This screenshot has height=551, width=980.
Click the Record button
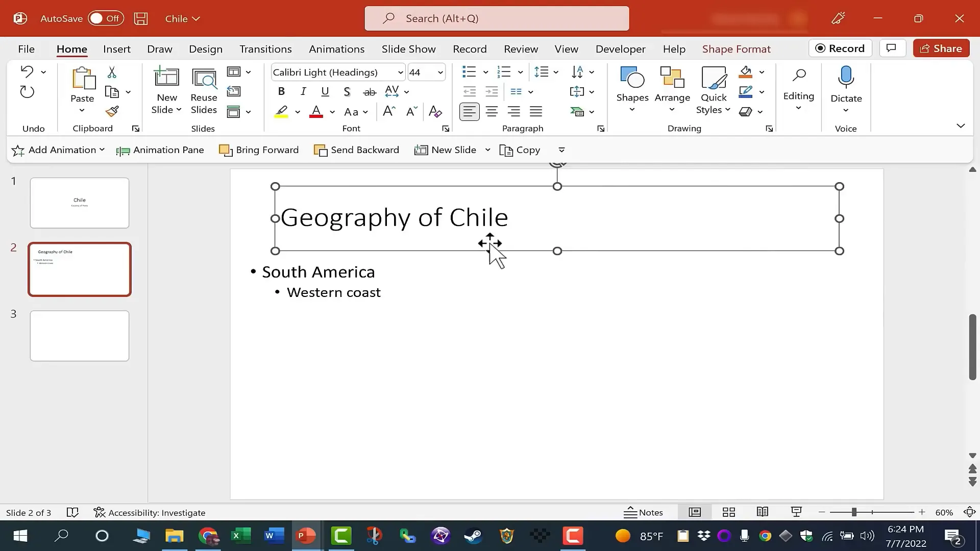tap(840, 48)
